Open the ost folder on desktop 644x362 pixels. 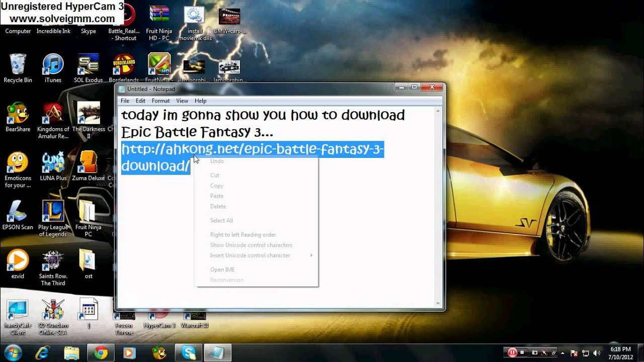(x=88, y=264)
